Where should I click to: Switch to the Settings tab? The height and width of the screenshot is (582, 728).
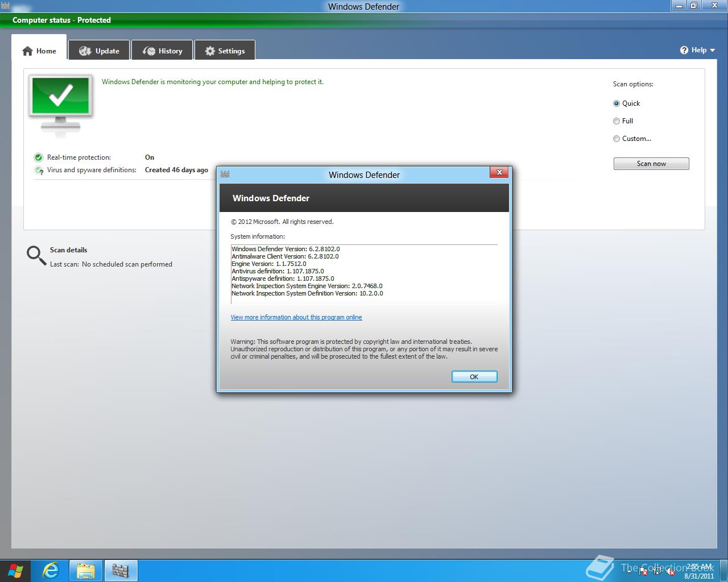(x=225, y=50)
